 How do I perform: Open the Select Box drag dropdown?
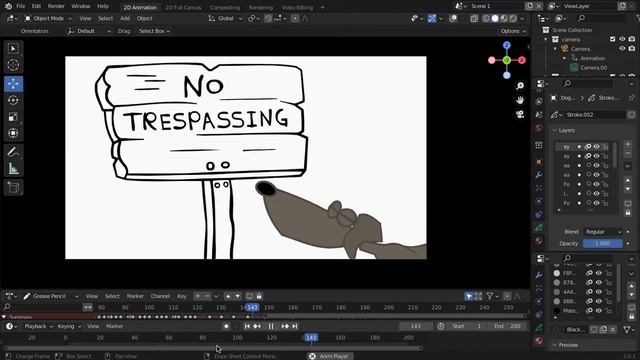click(154, 31)
